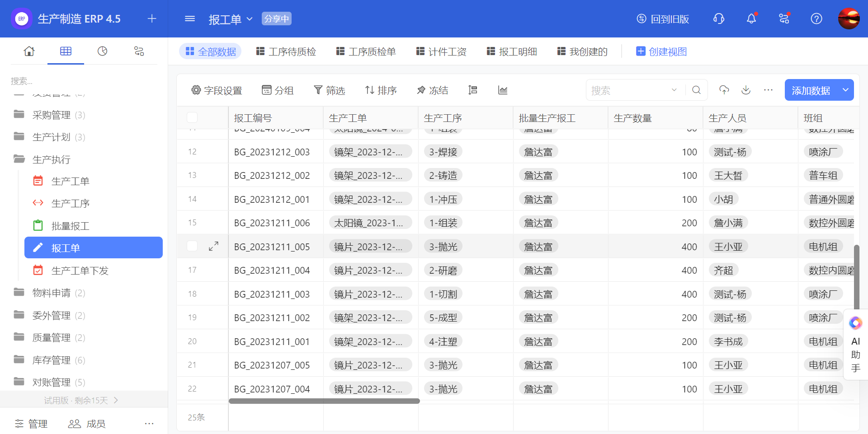Switch to the 计件工资 view tab

pos(441,51)
